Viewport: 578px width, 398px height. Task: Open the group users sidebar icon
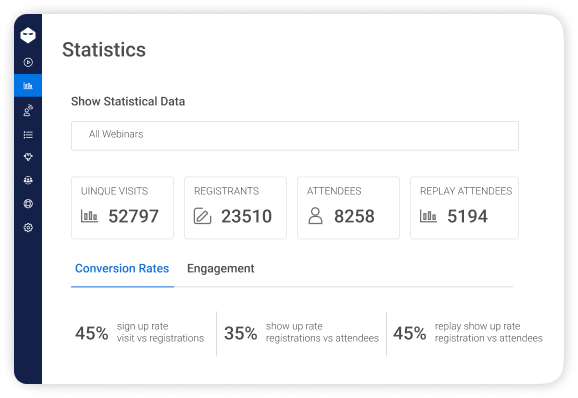pyautogui.click(x=28, y=180)
